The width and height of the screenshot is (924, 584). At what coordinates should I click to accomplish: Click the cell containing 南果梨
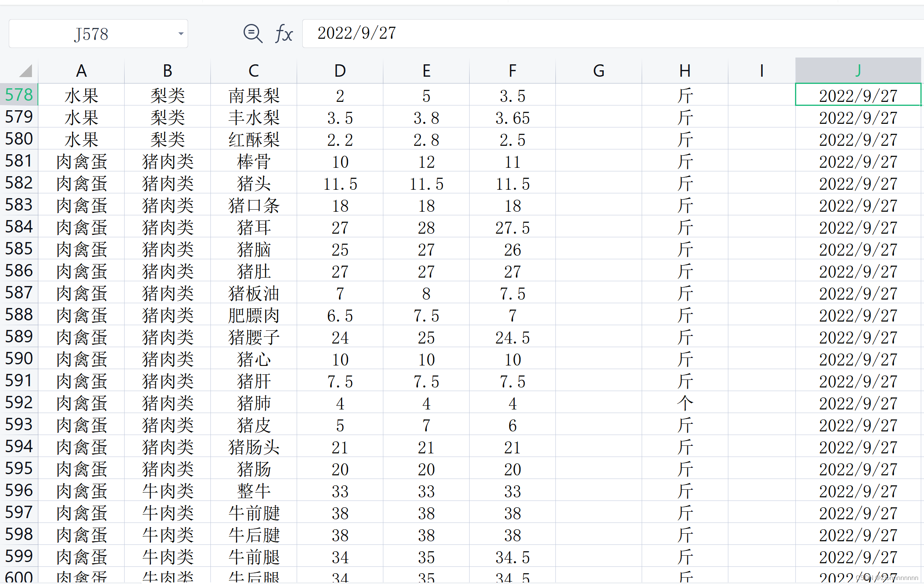254,95
